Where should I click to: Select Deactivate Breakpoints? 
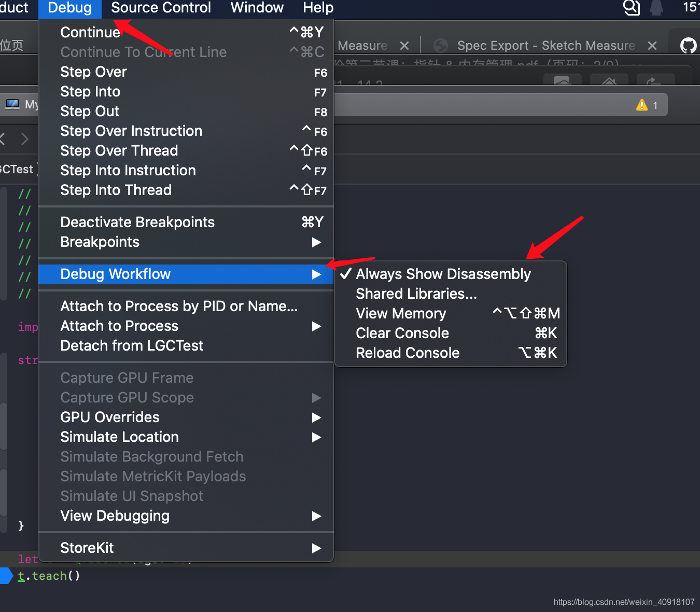point(186,222)
